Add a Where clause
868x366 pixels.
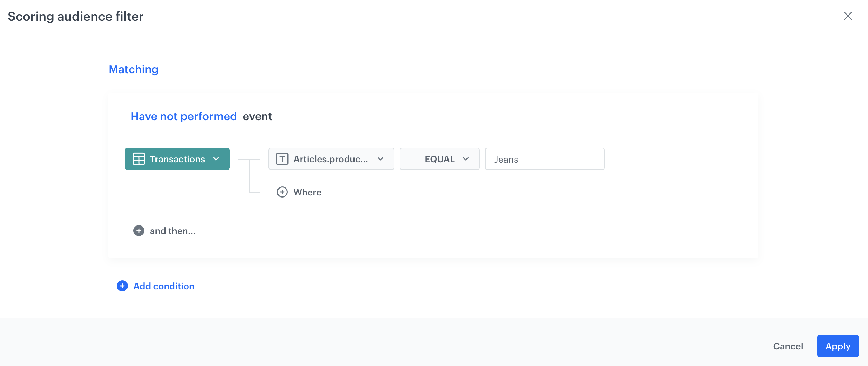(299, 192)
